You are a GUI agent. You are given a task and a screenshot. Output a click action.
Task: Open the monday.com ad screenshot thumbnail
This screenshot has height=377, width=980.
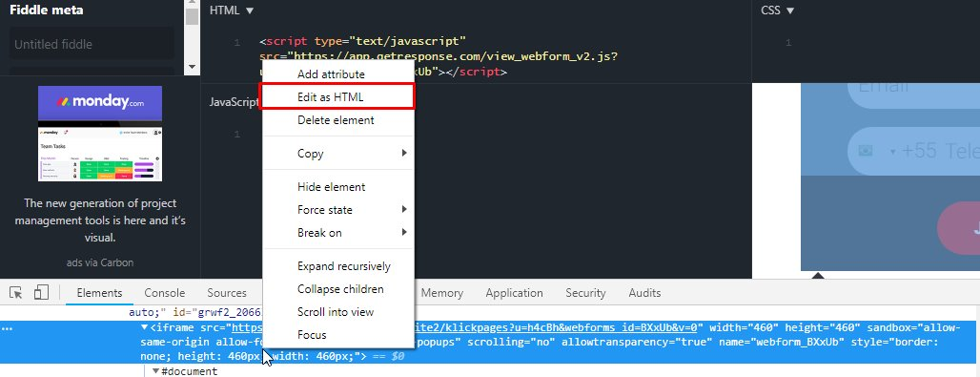[x=100, y=154]
